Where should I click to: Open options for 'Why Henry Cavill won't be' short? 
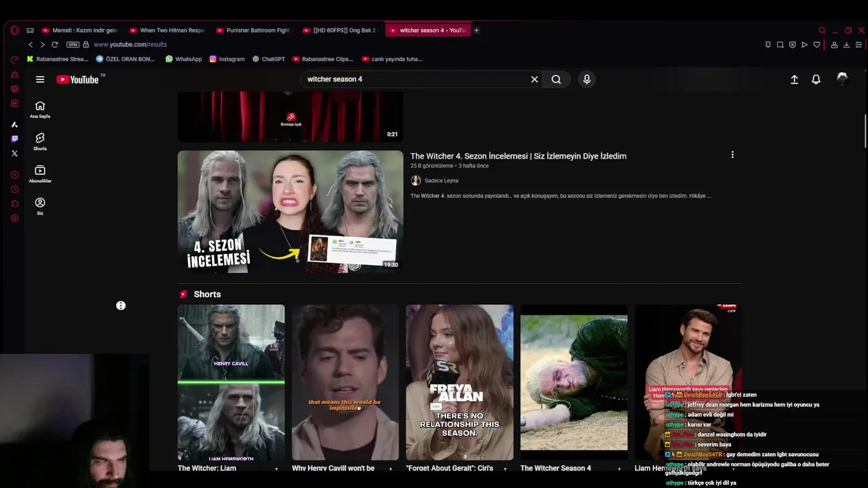391,468
